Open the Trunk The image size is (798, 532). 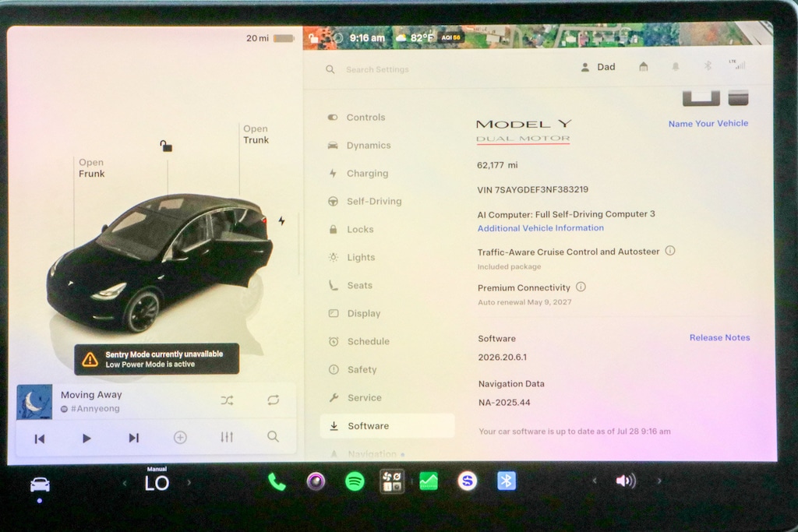tap(256, 134)
